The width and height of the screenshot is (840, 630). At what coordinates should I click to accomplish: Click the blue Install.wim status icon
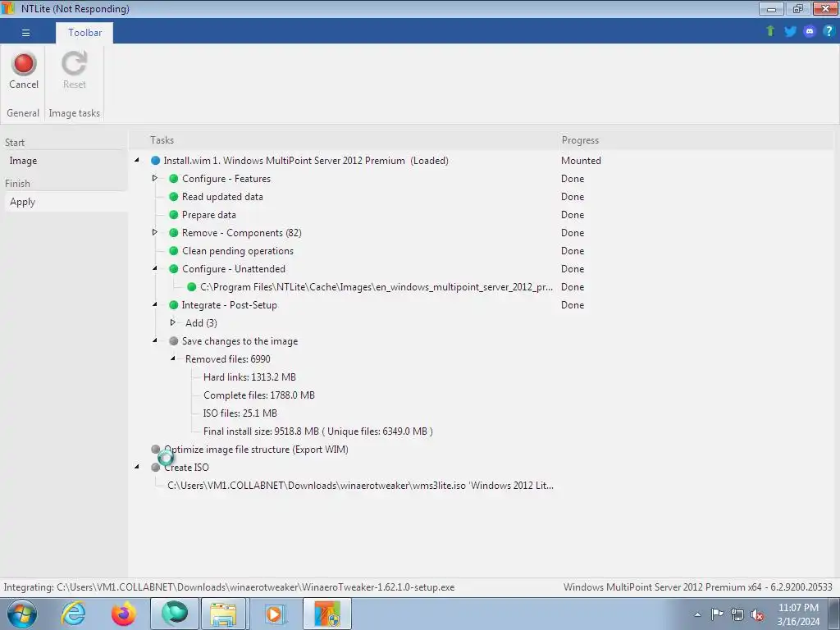(x=155, y=161)
